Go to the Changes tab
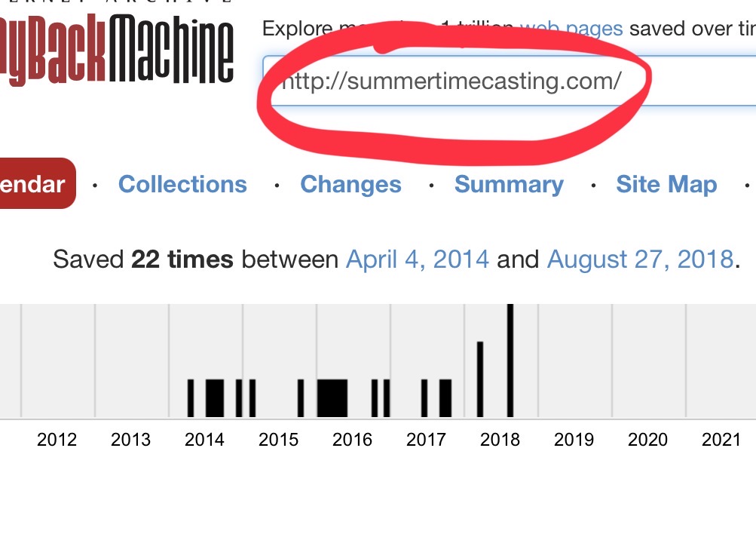Screen dimensions: 756x534 tap(350, 185)
